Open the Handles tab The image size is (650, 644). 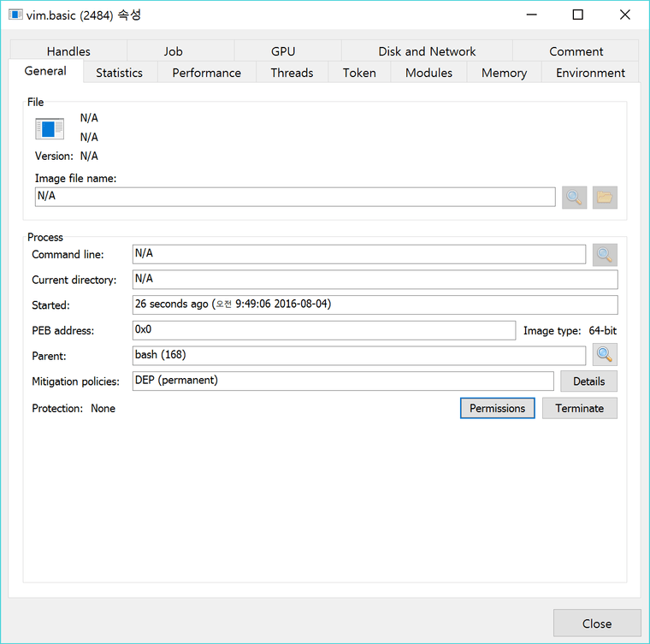(68, 51)
